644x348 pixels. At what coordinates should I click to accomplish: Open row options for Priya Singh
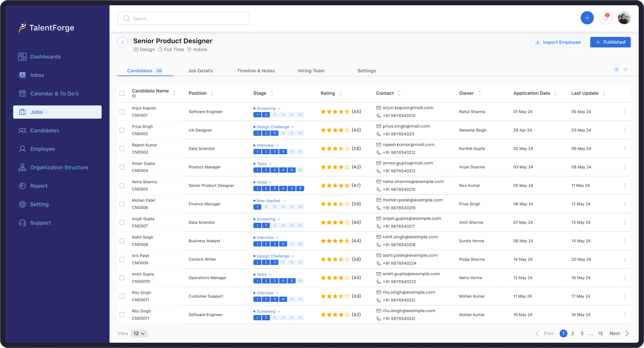pos(625,130)
